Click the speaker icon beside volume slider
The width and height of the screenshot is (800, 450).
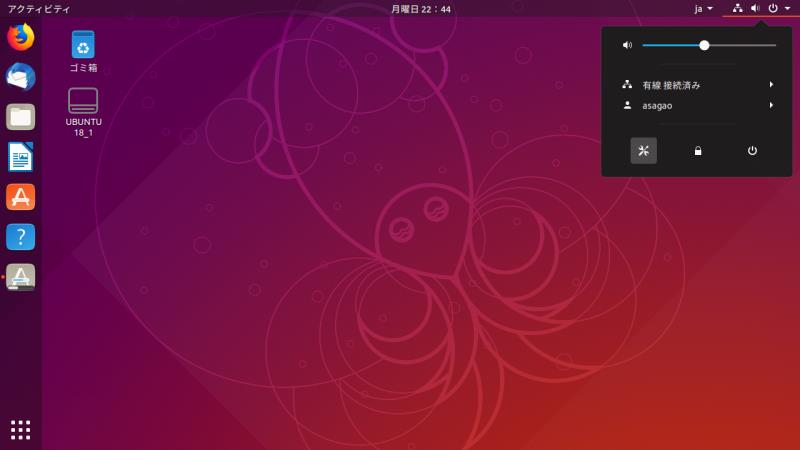pyautogui.click(x=628, y=45)
